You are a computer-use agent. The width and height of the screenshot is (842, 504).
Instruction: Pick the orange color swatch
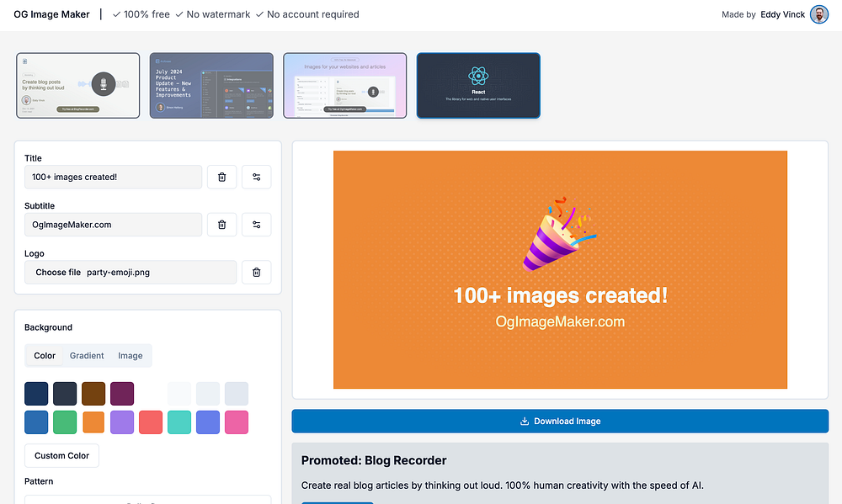(93, 422)
